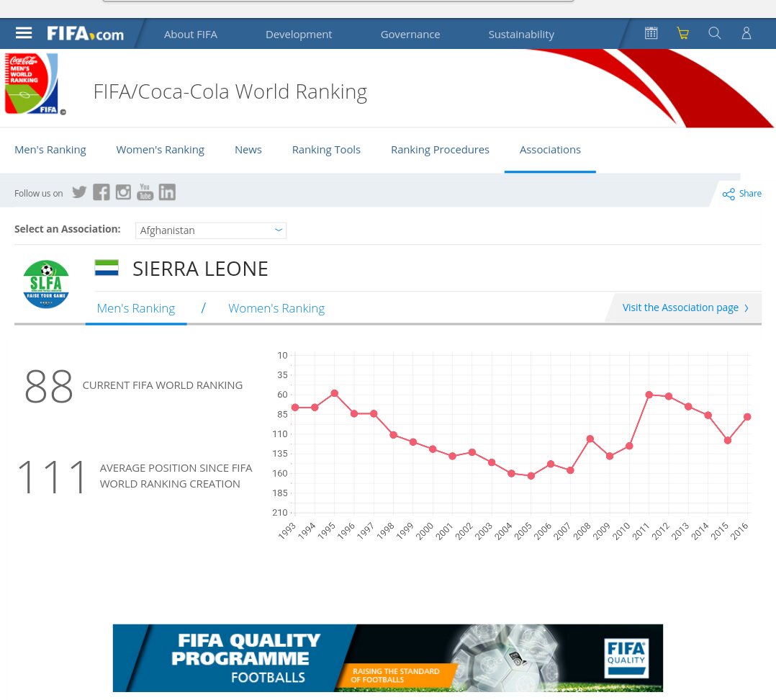Open the hamburger menu icon
The image size is (776, 700).
(x=24, y=33)
